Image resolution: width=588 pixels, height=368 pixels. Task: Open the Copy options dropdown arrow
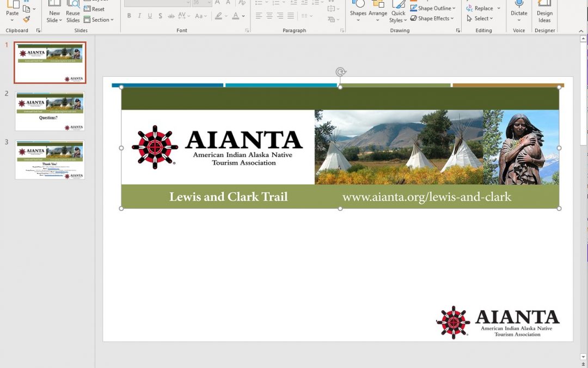point(34,9)
